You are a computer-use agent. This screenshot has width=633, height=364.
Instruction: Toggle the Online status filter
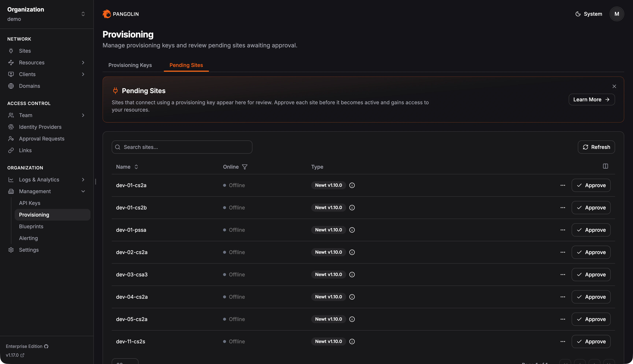point(245,167)
